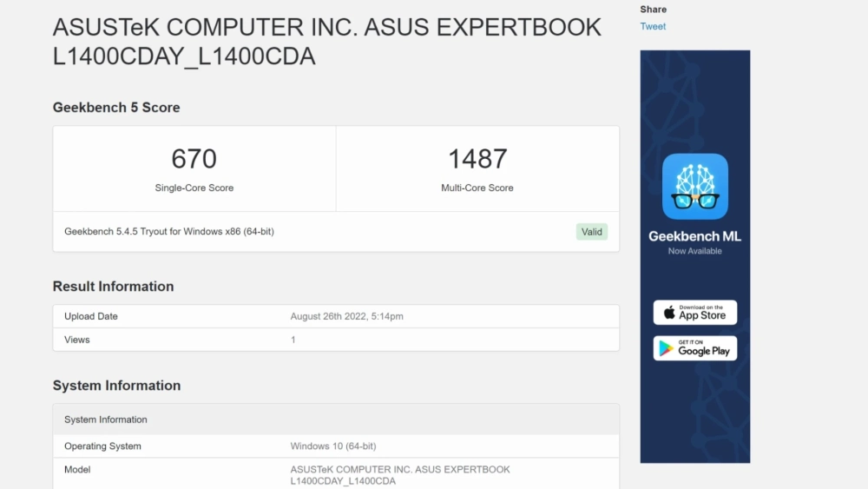This screenshot has height=489, width=868.
Task: Click the Geekbench ML brain app icon
Action: [694, 186]
